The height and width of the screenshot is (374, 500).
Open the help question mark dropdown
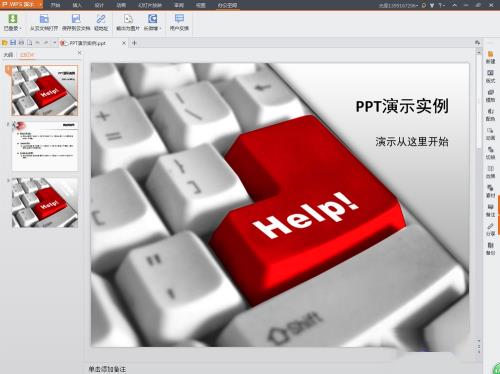tap(442, 5)
